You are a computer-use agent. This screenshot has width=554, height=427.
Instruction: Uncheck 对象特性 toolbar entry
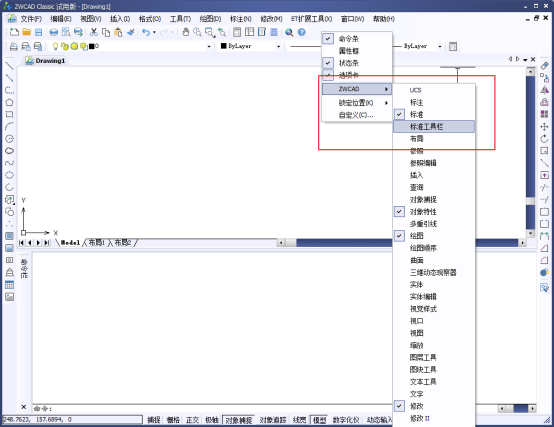pos(399,212)
